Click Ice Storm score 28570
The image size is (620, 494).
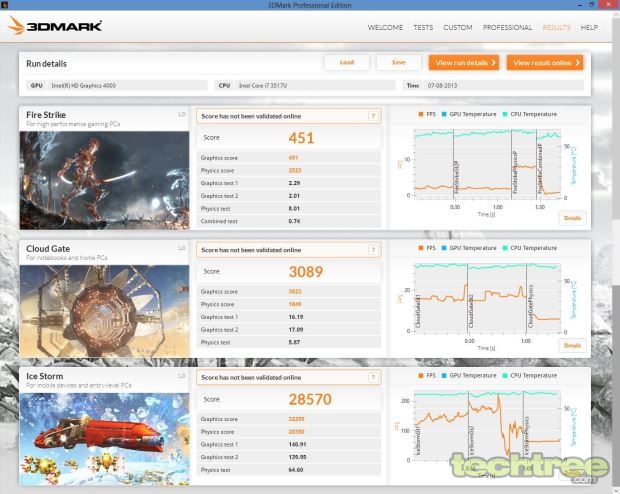(310, 399)
